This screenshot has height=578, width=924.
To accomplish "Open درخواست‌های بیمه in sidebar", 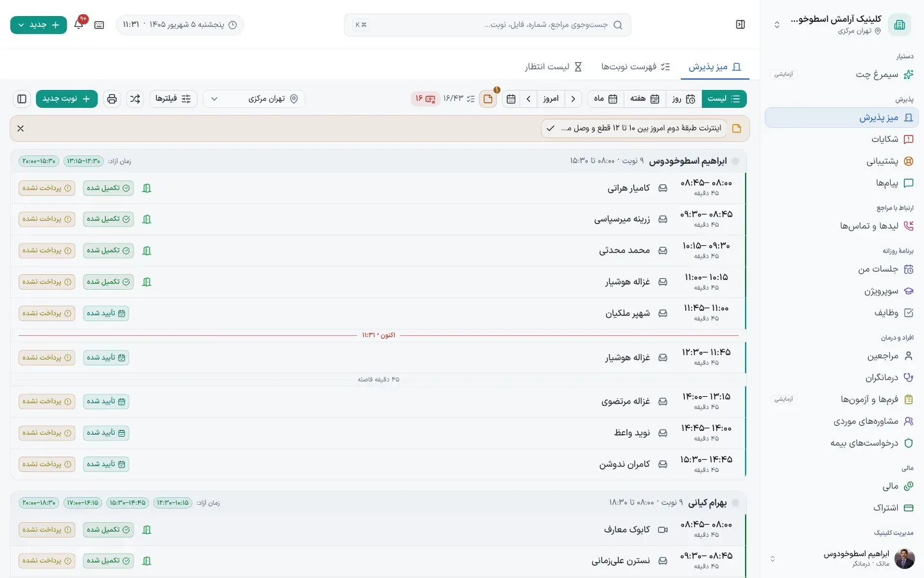I will tap(842, 443).
